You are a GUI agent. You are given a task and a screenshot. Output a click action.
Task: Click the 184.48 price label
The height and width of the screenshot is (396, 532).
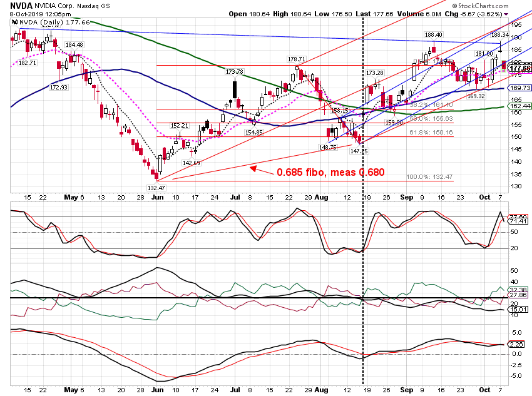[x=74, y=45]
